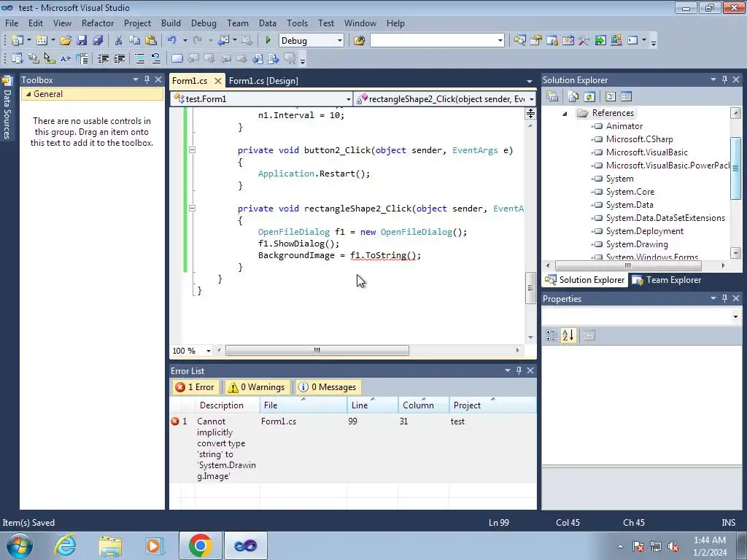Click the Solution Explorer vertical scrollbar thumb

coord(735,168)
